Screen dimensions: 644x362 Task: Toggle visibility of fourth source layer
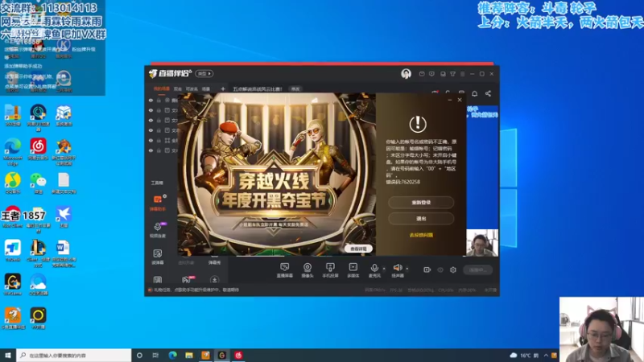coord(151,130)
